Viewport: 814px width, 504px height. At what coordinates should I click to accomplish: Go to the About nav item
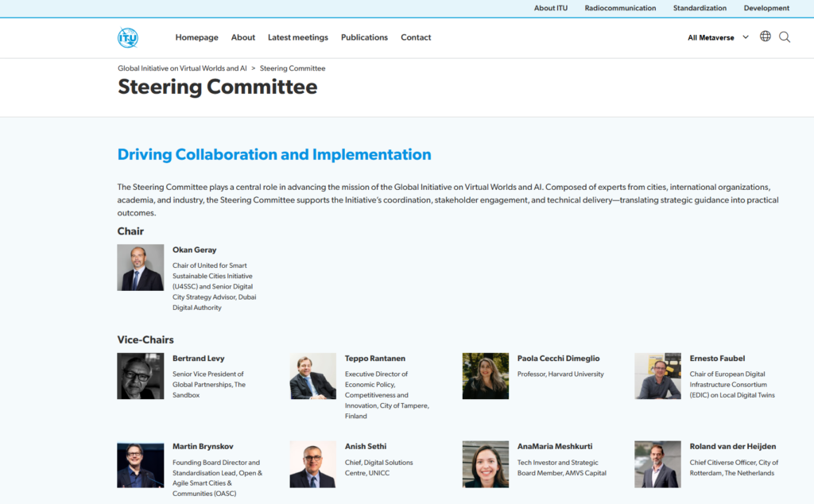point(243,37)
